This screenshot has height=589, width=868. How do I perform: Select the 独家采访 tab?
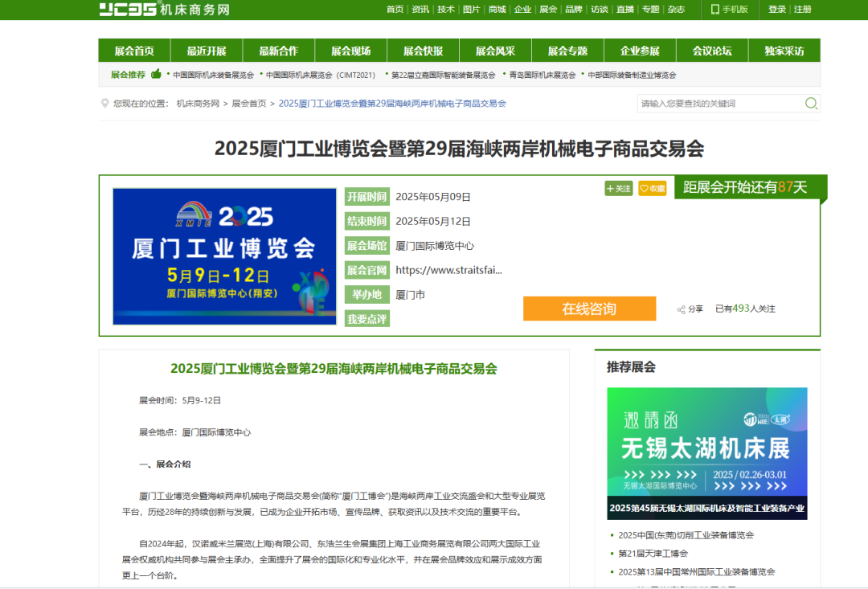point(784,51)
